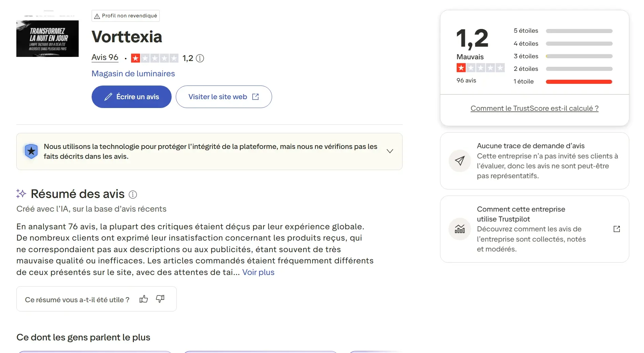Expand the summary with 'Voir plus'
The image size is (644, 353).
[x=258, y=272]
